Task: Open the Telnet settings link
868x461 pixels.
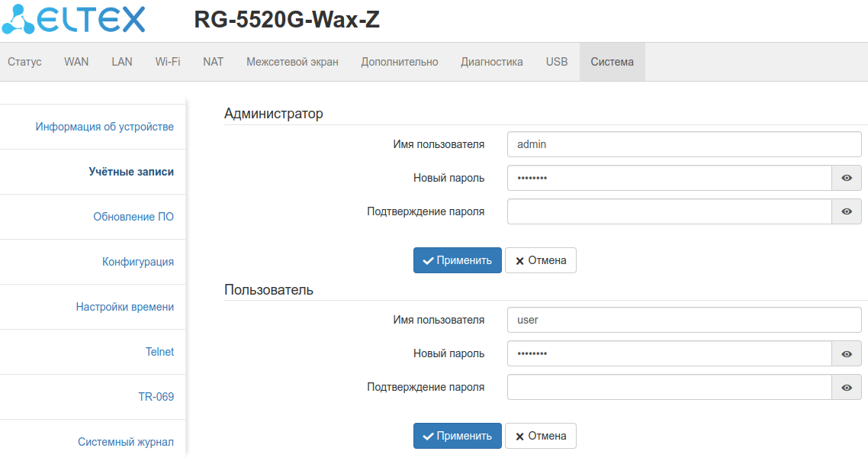Action: (x=159, y=352)
